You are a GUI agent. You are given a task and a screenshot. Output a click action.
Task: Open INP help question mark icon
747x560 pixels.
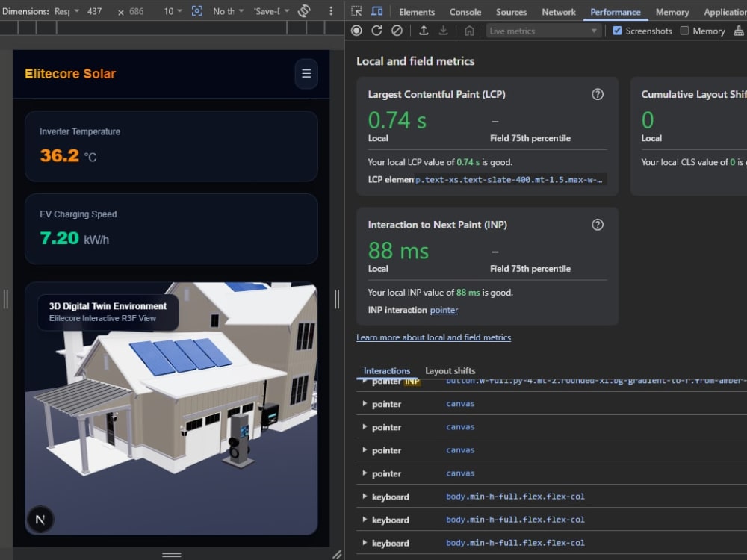598,225
